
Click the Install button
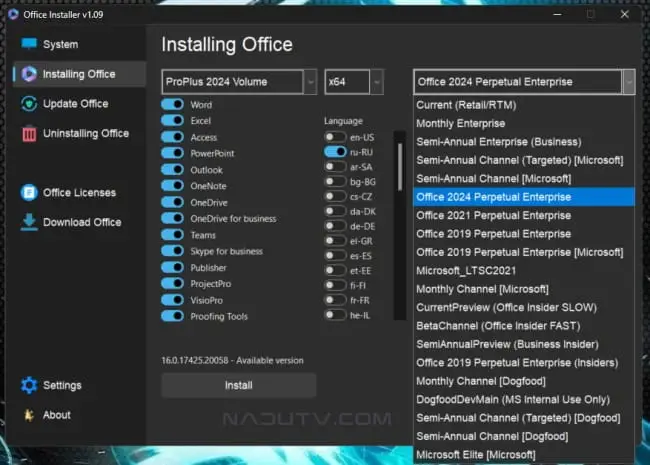pos(239,385)
